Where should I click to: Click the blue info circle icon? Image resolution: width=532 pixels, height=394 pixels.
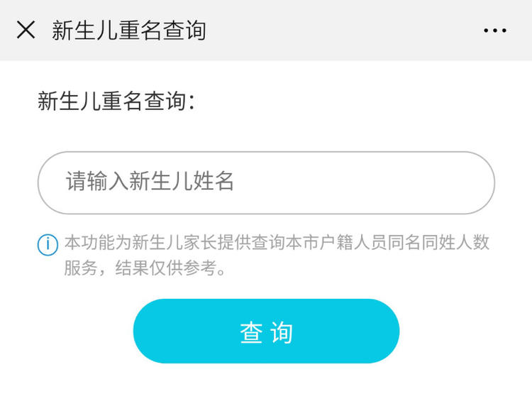[48, 244]
